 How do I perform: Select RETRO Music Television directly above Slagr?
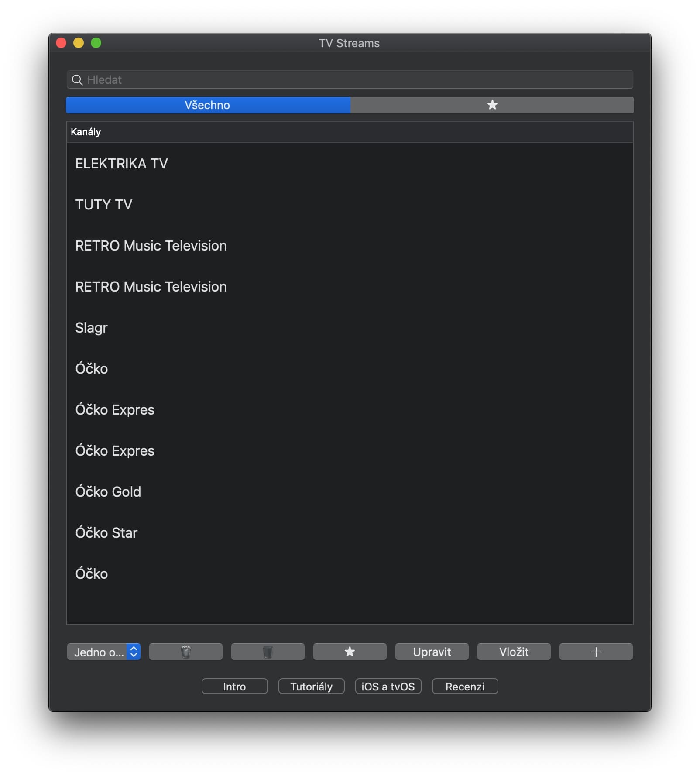[x=350, y=287]
